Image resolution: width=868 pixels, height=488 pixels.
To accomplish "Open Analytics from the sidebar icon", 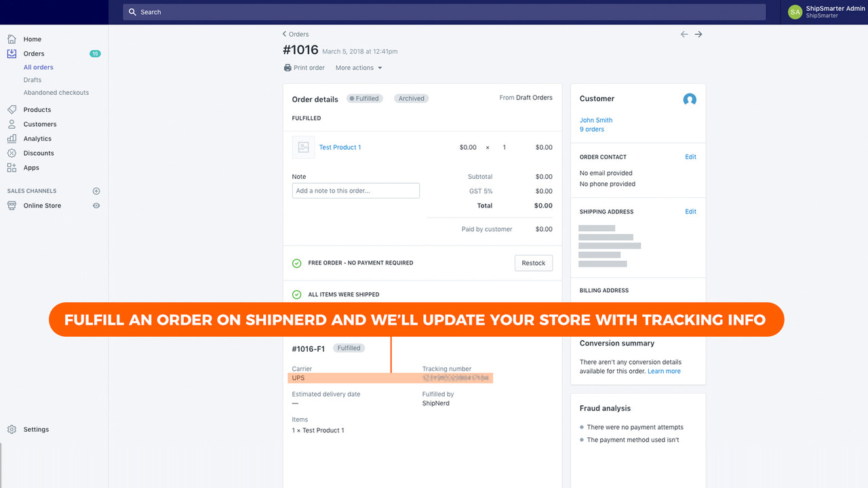I will pos(13,138).
